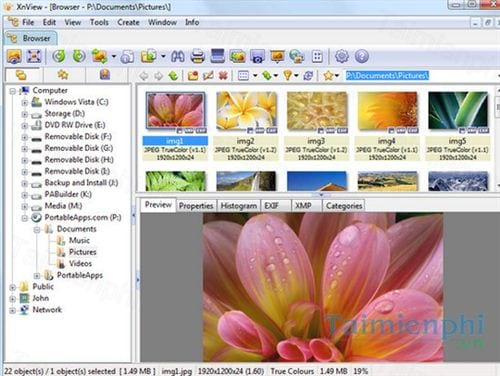The height and width of the screenshot is (376, 500).
Task: Open the Filter bulb dropdown arrow
Action: click(x=296, y=76)
